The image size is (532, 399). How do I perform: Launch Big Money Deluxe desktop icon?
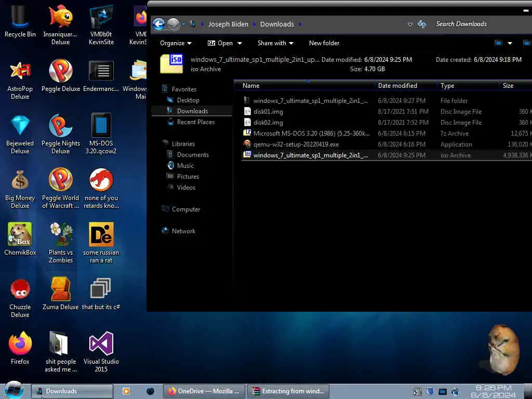click(x=20, y=189)
